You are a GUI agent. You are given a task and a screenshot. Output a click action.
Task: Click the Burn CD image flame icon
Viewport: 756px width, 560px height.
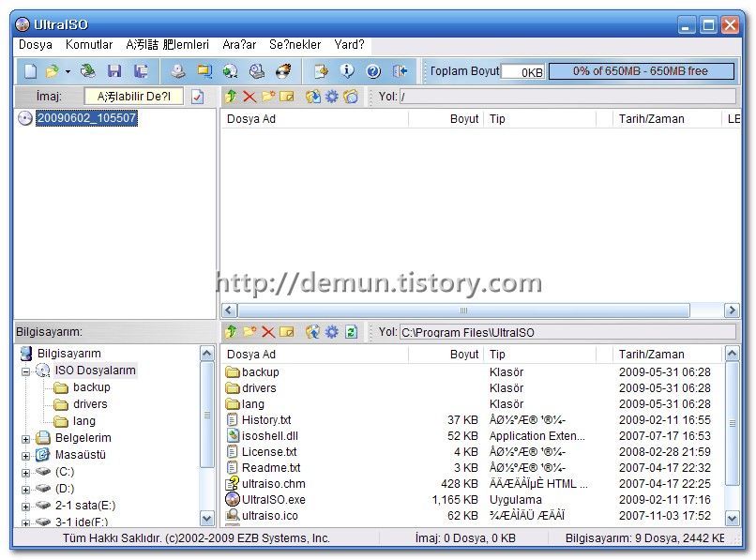tap(282, 71)
